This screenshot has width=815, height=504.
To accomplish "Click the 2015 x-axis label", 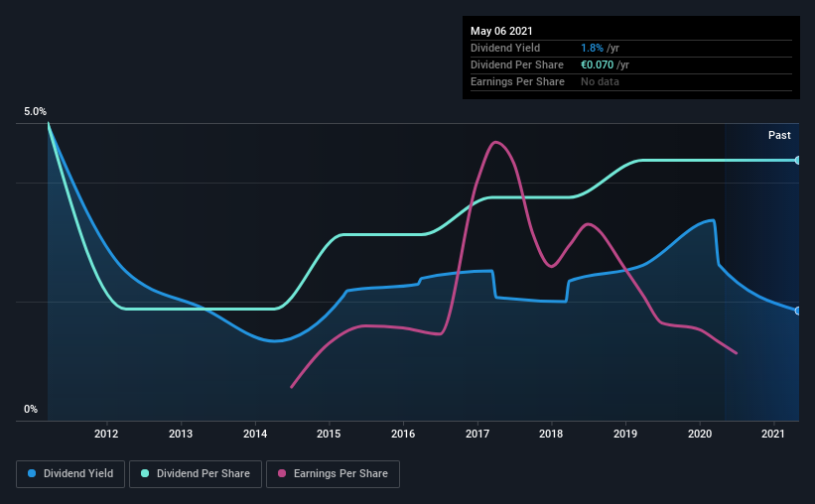I will coord(329,434).
